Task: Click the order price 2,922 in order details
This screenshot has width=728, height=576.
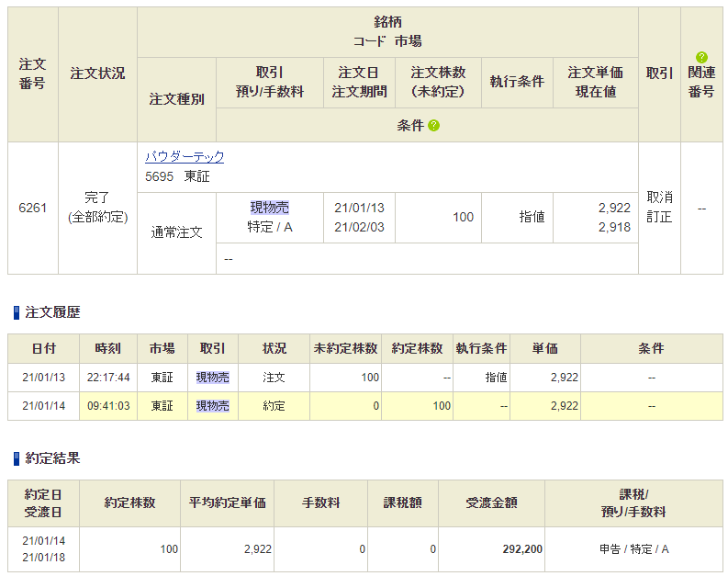Action: (x=614, y=208)
